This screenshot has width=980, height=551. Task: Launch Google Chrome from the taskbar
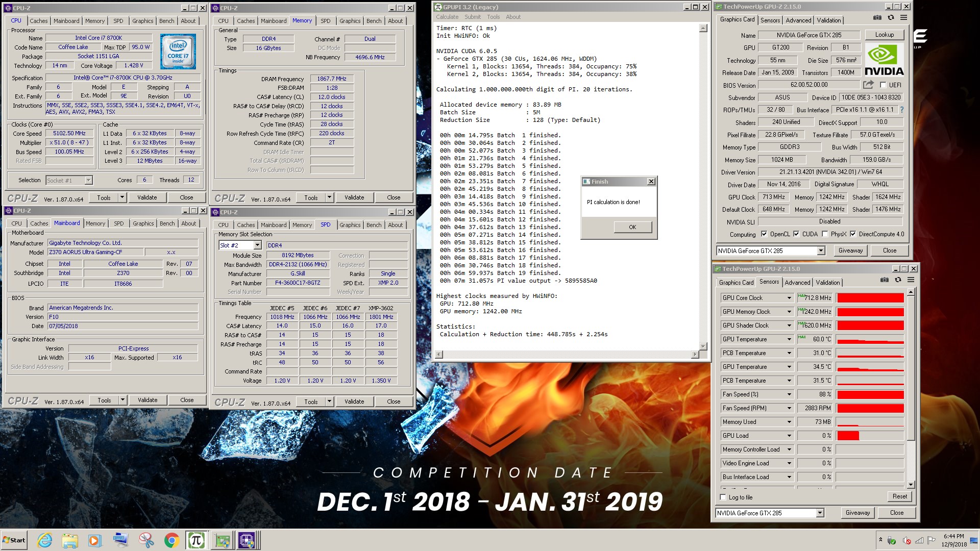(171, 540)
